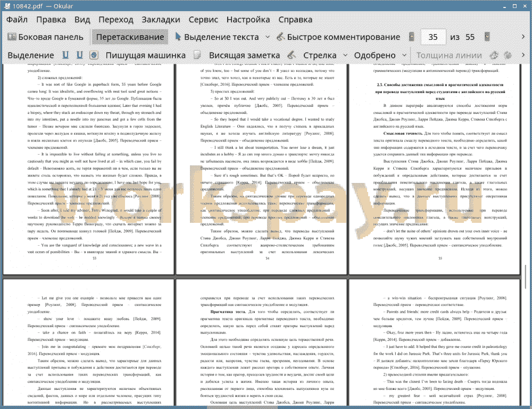Go to next page arrow

(487, 37)
